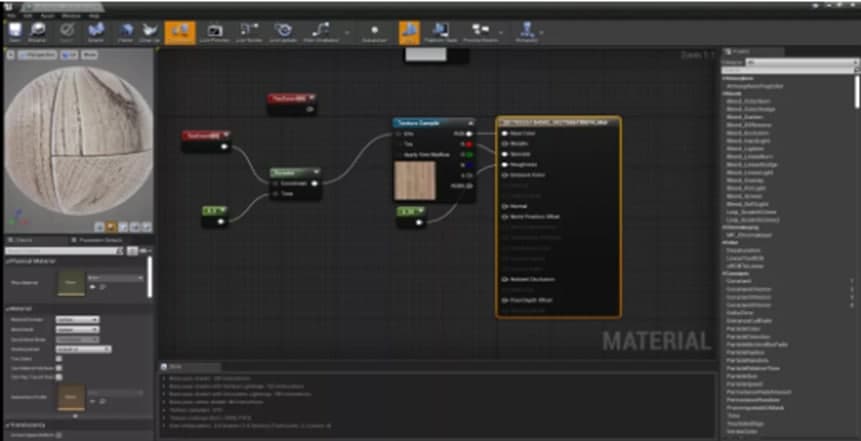The image size is (861, 441).
Task: Open the Palette Category dropdown
Action: (x=802, y=63)
